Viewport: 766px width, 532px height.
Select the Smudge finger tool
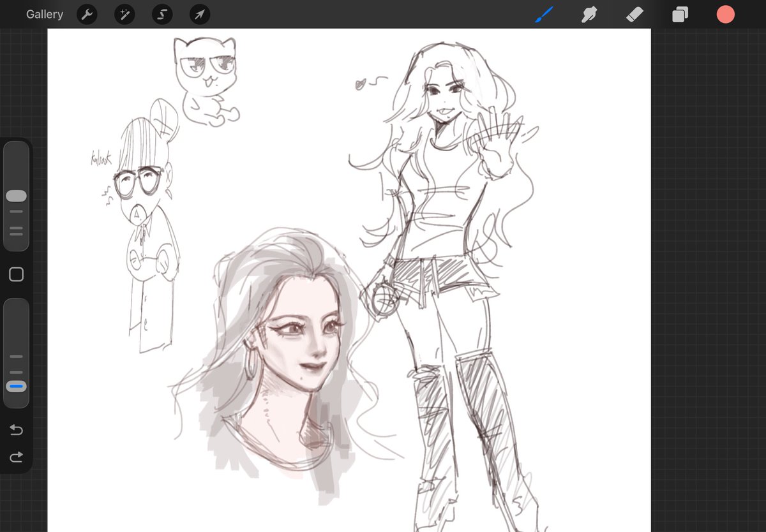pos(589,14)
